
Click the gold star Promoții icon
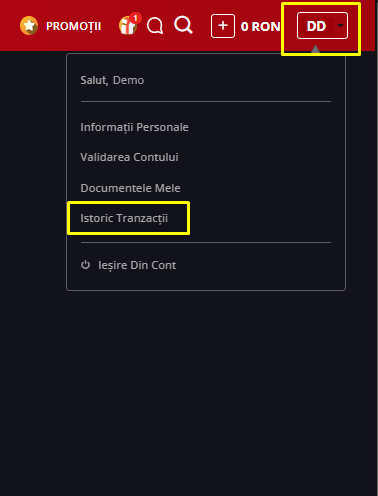(x=29, y=26)
